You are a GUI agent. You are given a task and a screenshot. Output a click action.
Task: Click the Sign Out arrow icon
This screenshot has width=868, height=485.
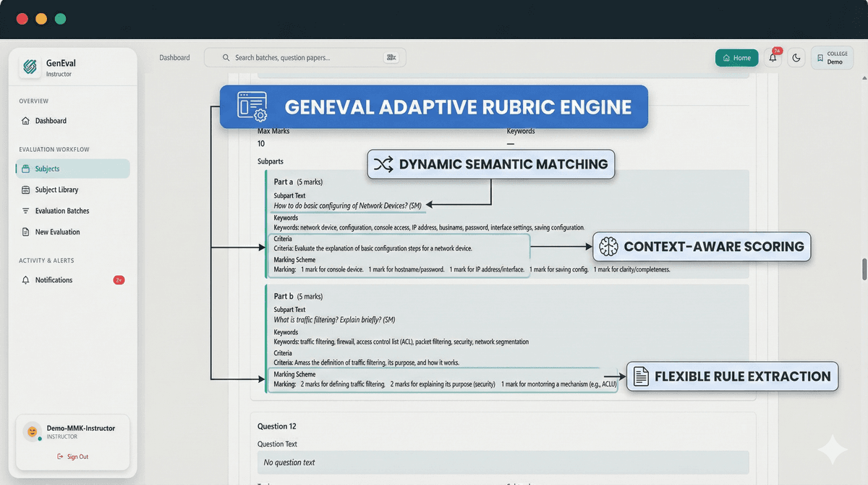(x=60, y=457)
